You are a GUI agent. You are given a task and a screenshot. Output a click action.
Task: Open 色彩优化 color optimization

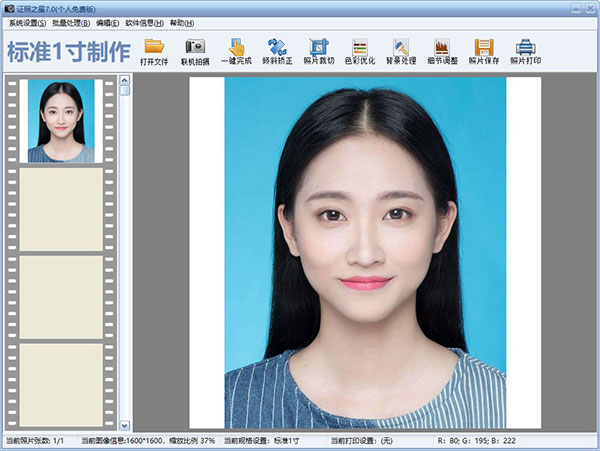[x=360, y=52]
